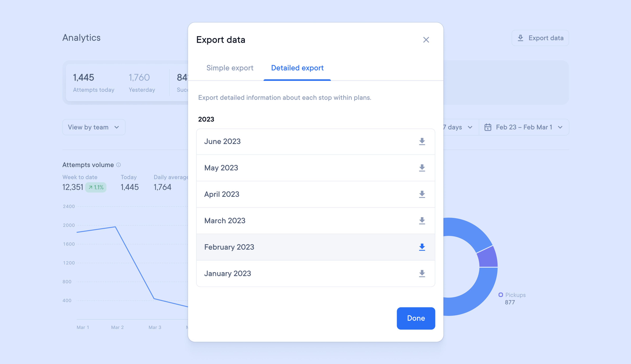
Task: Click the 1,760 Yesterday stat
Action: pos(142,83)
